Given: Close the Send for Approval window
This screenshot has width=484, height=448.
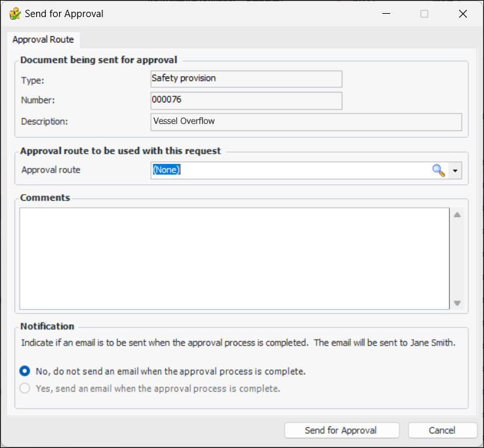Looking at the screenshot, I should (x=464, y=13).
